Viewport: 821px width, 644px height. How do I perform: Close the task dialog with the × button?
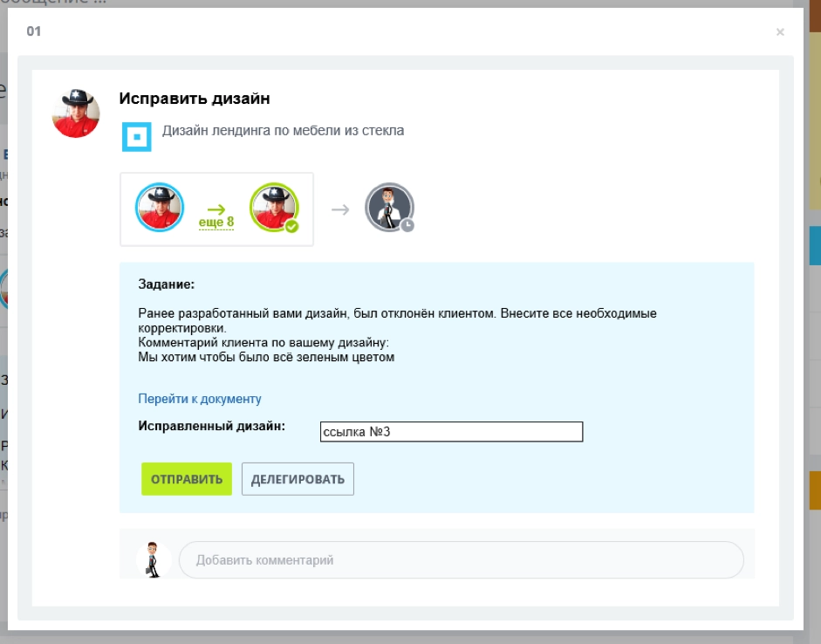(780, 32)
